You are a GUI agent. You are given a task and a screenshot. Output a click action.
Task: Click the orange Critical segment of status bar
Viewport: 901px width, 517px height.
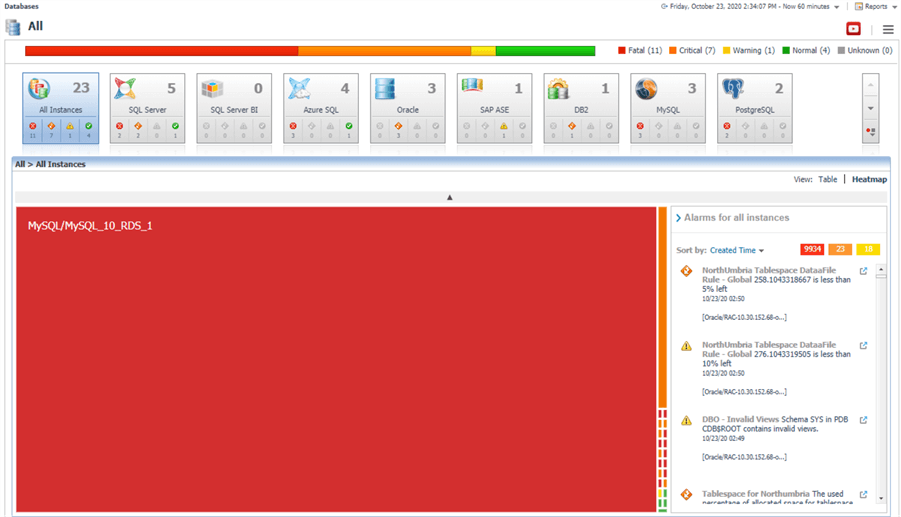(384, 51)
